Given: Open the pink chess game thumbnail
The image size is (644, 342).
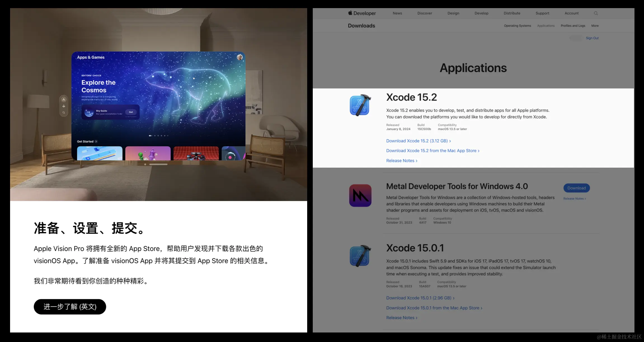Looking at the screenshot, I should (x=148, y=153).
